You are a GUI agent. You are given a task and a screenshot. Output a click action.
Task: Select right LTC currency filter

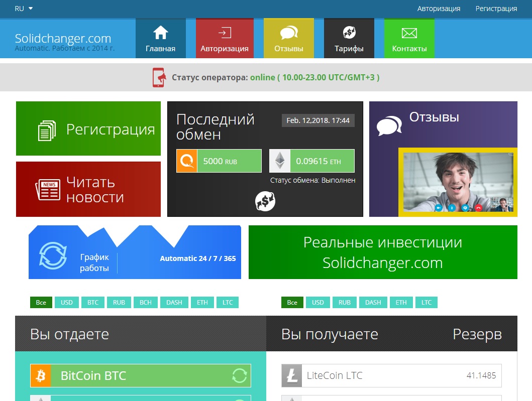point(427,302)
